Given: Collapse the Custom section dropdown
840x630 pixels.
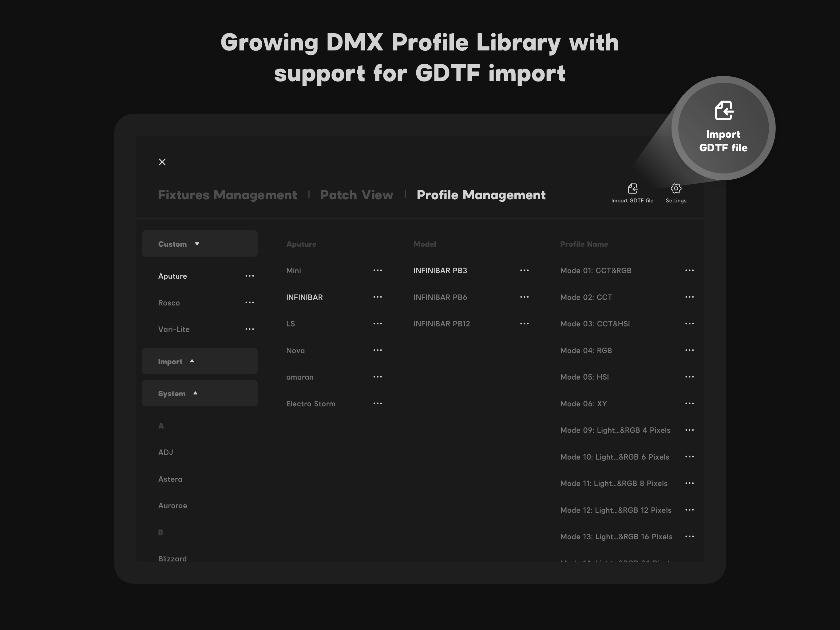Looking at the screenshot, I should 200,244.
